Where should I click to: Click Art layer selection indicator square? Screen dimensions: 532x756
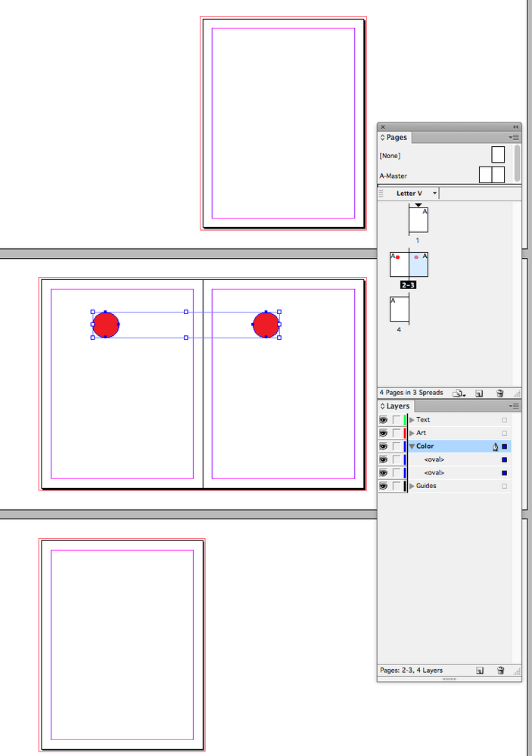tap(505, 433)
